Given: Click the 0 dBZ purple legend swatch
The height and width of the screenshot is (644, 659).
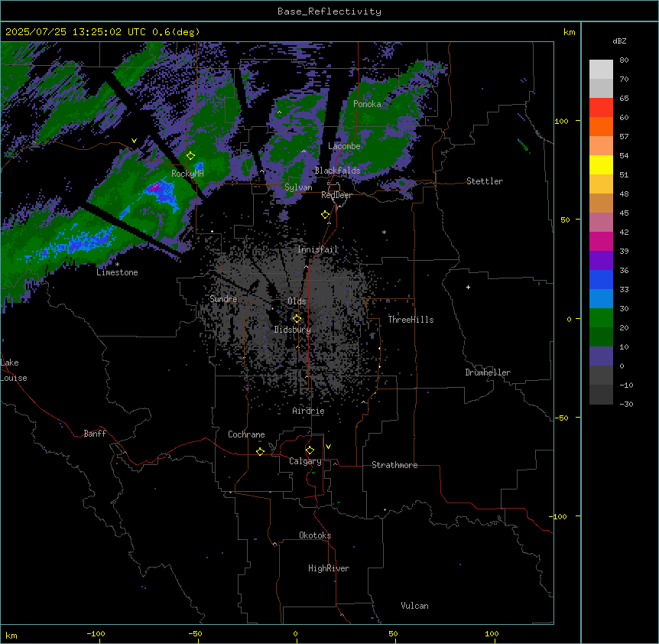Looking at the screenshot, I should (601, 356).
